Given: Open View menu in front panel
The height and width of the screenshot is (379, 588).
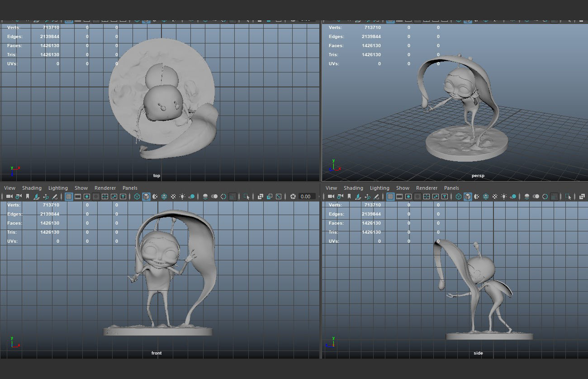Looking at the screenshot, I should point(9,188).
